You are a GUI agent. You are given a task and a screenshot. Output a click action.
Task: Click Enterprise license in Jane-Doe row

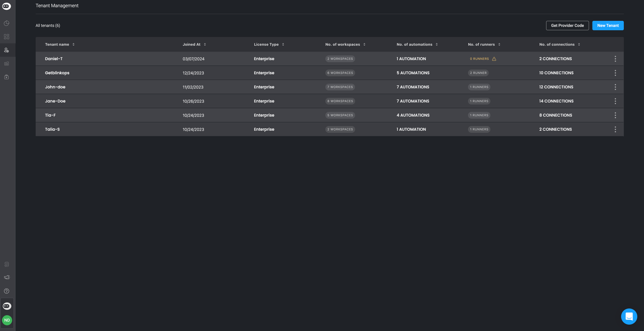tap(264, 101)
